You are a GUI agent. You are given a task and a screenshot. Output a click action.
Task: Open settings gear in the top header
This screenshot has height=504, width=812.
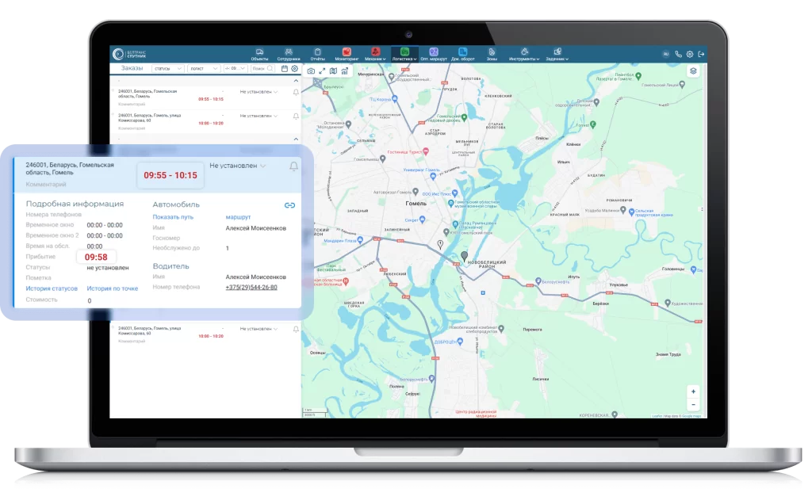click(x=690, y=54)
